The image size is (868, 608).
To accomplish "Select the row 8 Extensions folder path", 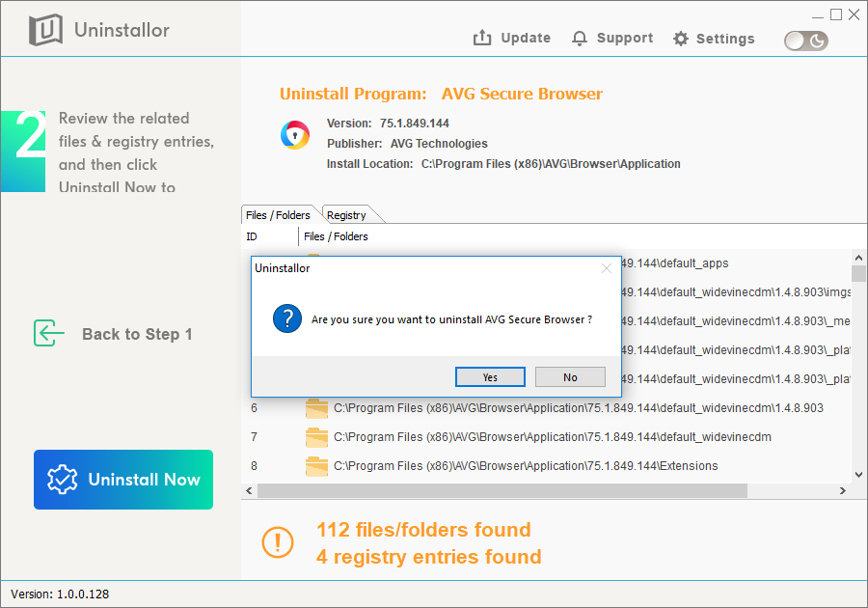I will click(x=526, y=466).
